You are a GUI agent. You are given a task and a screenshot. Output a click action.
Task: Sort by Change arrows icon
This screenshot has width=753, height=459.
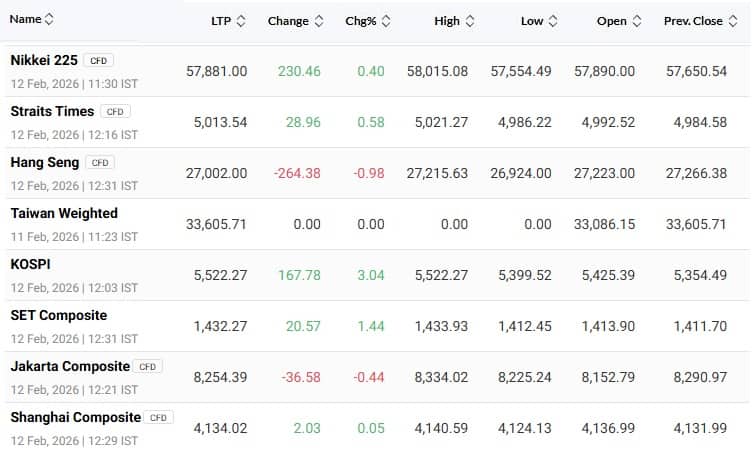tap(319, 21)
